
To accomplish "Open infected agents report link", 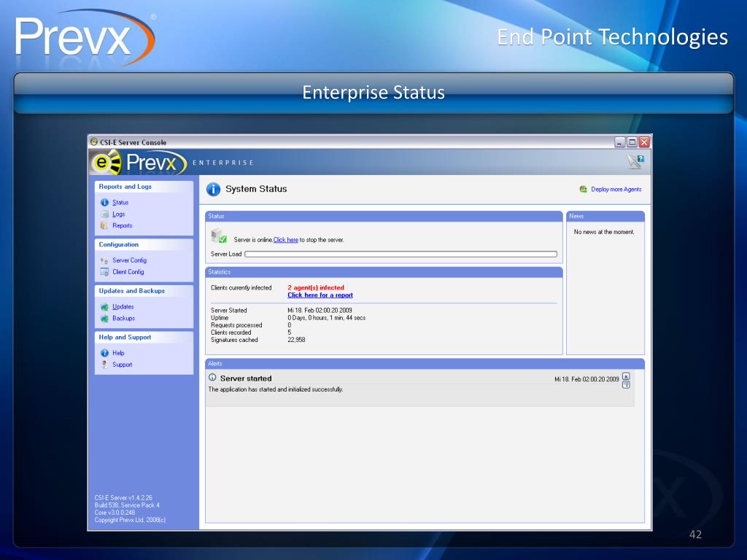I will [x=320, y=295].
